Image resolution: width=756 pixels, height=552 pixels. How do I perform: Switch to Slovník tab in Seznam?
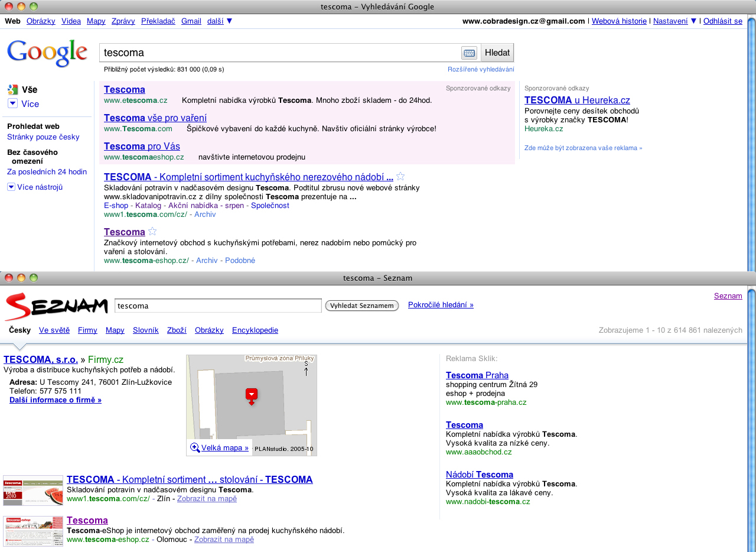[146, 330]
